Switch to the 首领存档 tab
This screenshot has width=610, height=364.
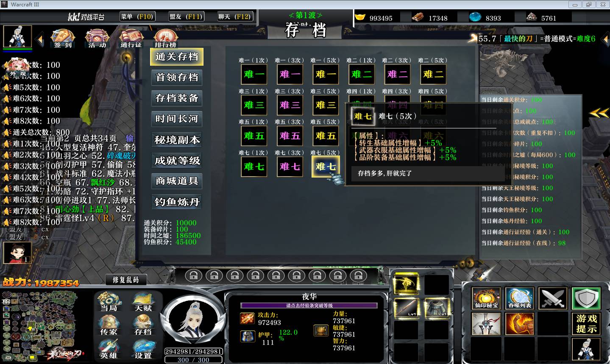pyautogui.click(x=177, y=78)
